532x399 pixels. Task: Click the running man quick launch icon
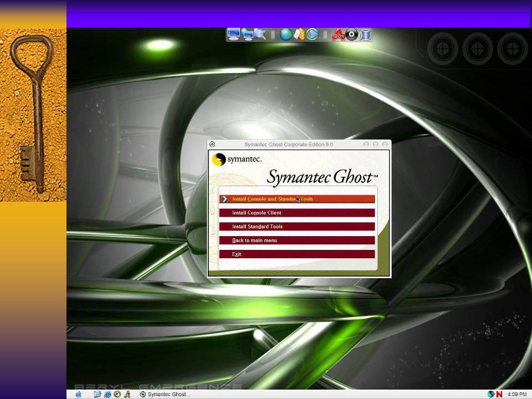[x=127, y=394]
